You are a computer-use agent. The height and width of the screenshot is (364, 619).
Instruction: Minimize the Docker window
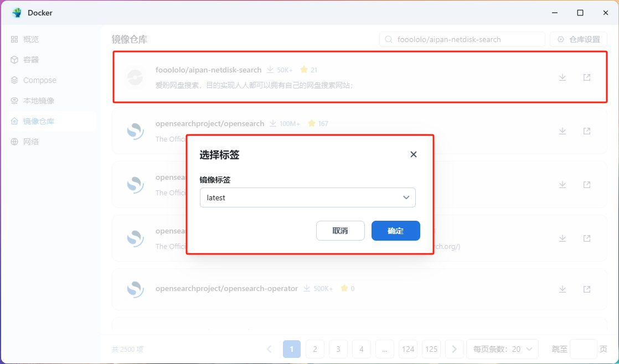pyautogui.click(x=555, y=13)
